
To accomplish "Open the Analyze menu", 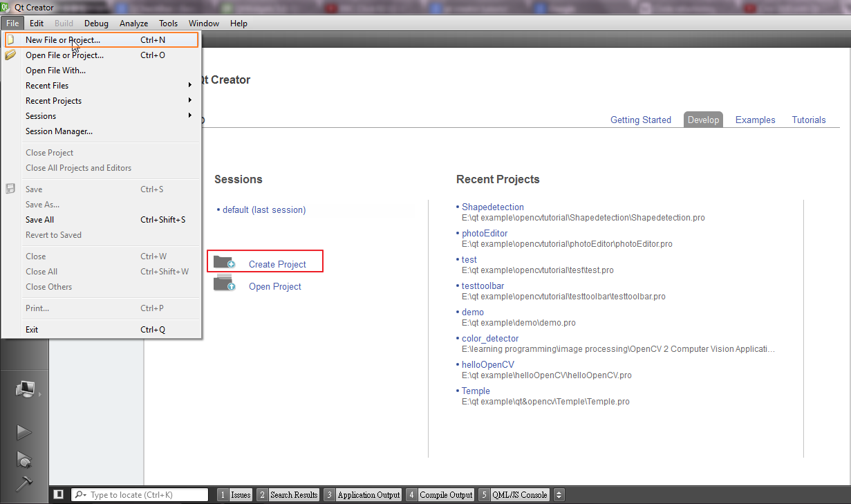I will pos(133,23).
